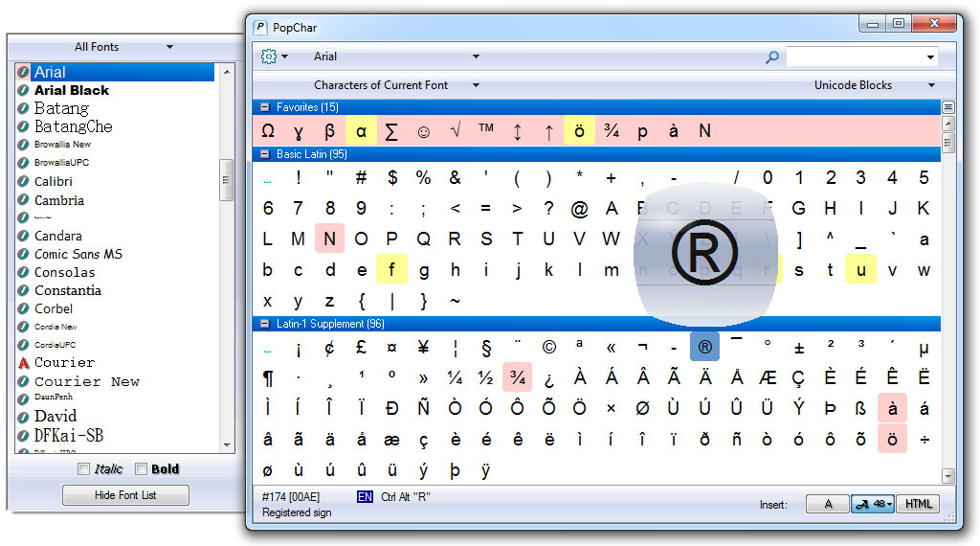Click into the character search field
980x546 pixels.
click(x=855, y=57)
